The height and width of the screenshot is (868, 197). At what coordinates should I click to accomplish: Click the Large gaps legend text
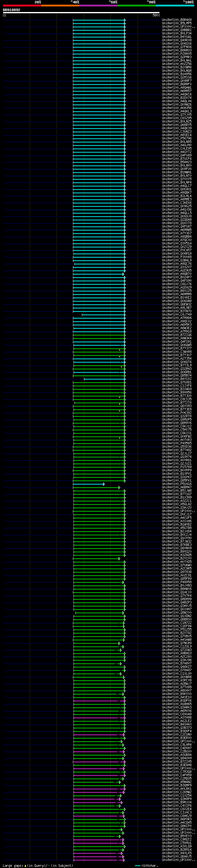coord(38,866)
